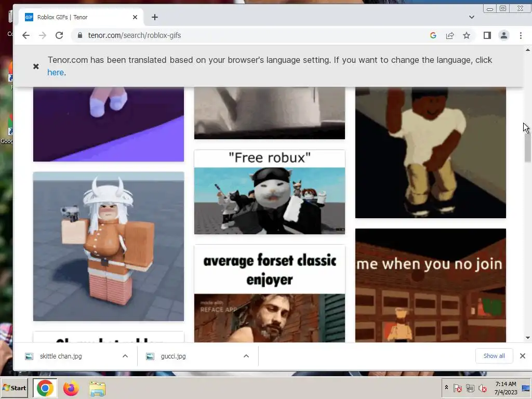Click the muted volume tray icon

tap(483, 388)
